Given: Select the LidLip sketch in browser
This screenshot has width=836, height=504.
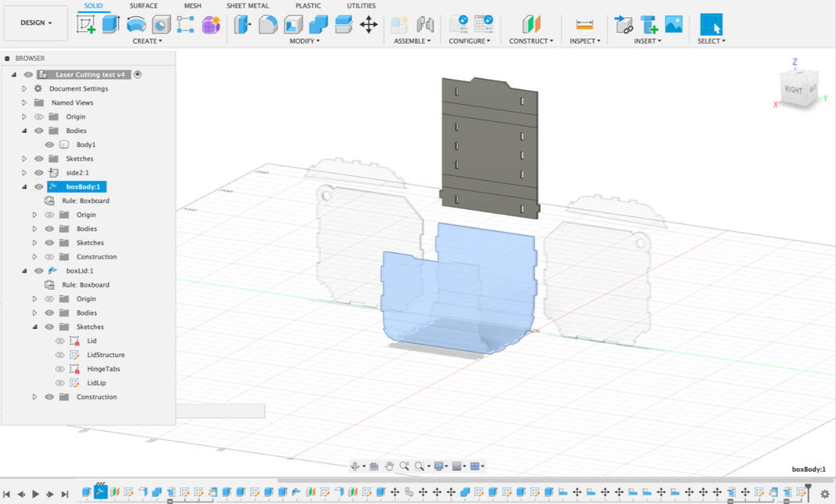Looking at the screenshot, I should click(x=98, y=383).
